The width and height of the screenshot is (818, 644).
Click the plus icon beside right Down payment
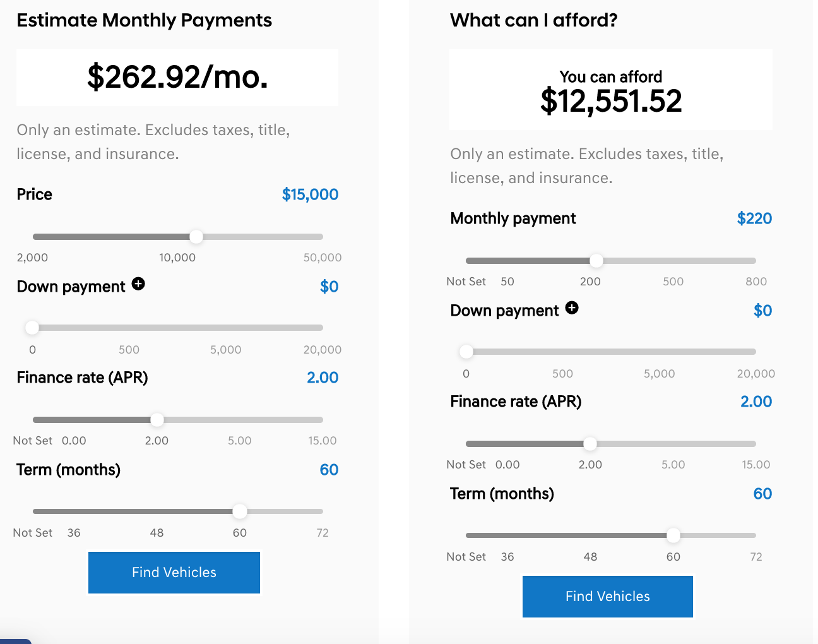(x=572, y=308)
